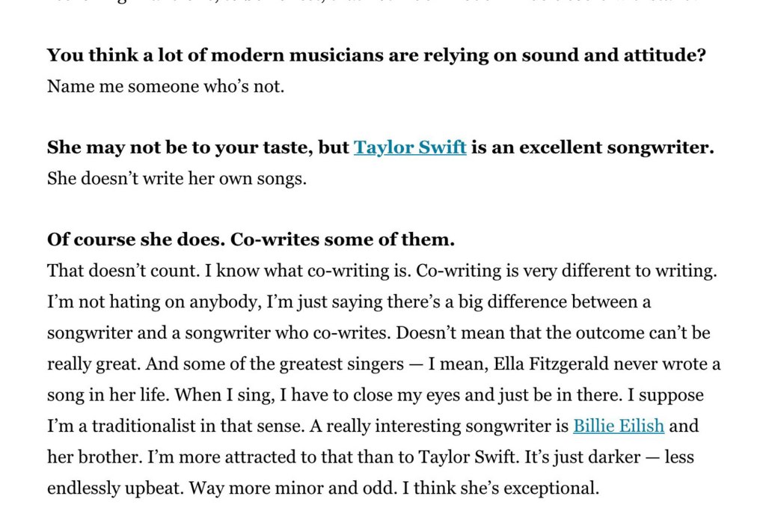Open the Taylor Swift hyperlink

tap(410, 147)
